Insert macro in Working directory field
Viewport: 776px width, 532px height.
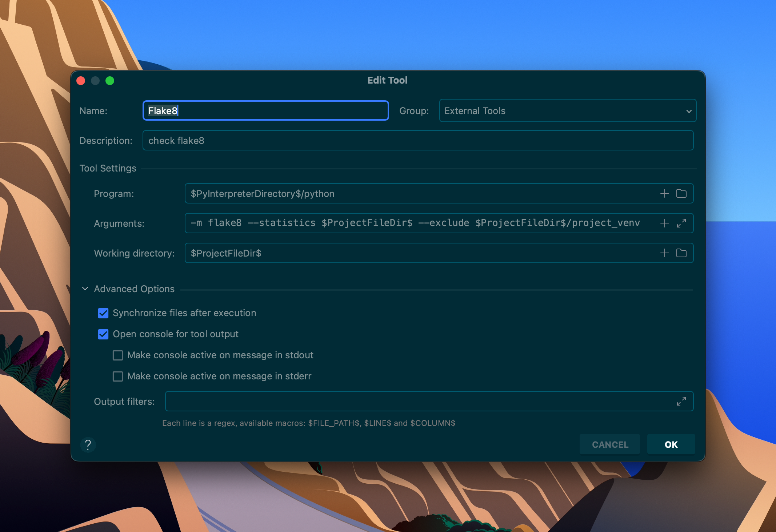tap(664, 253)
